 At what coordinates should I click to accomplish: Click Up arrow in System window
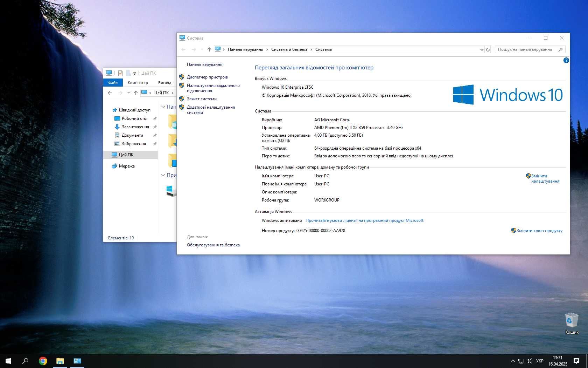coord(209,49)
